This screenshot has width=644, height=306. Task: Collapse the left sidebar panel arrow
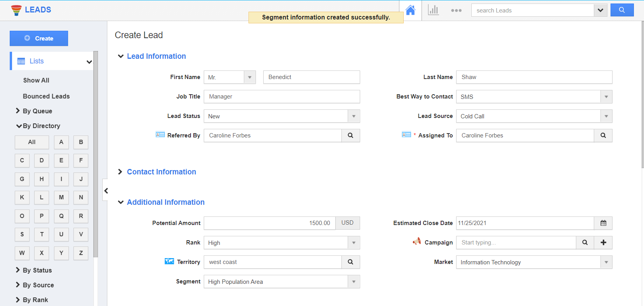pos(106,190)
